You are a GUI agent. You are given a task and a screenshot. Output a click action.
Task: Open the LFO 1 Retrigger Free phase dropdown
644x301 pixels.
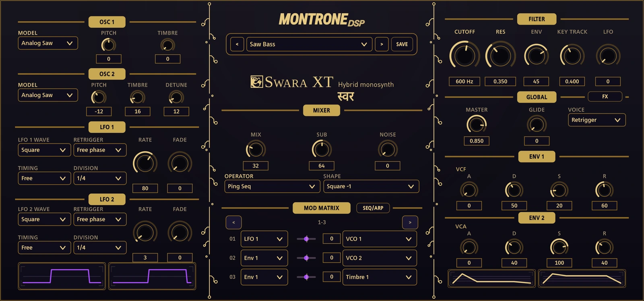coord(100,150)
